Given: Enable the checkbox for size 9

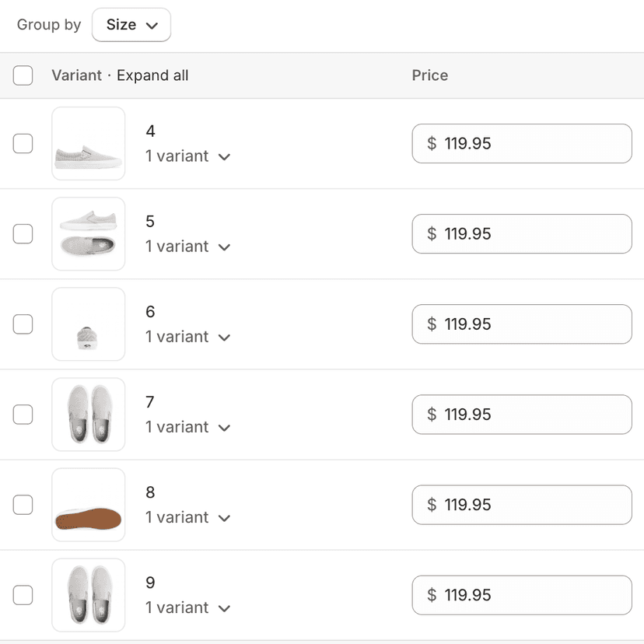Looking at the screenshot, I should (x=23, y=595).
